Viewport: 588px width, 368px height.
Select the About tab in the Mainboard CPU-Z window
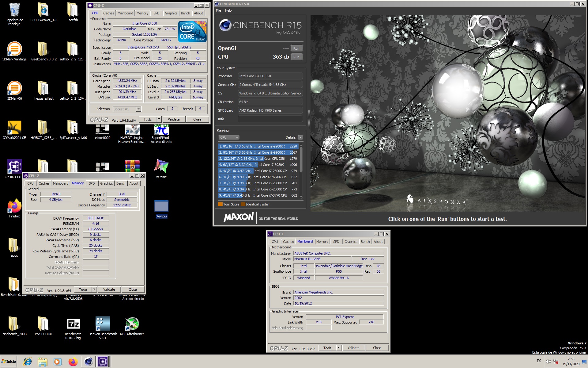pyautogui.click(x=378, y=242)
